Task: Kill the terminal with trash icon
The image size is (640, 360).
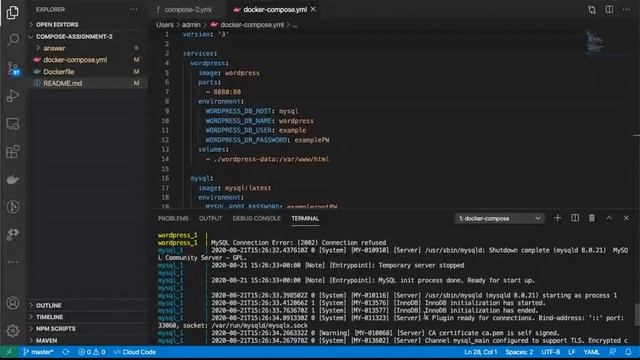Action: (592, 218)
